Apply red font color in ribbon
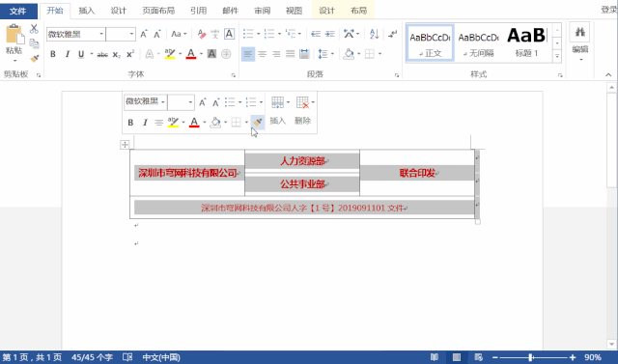 pyautogui.click(x=191, y=54)
